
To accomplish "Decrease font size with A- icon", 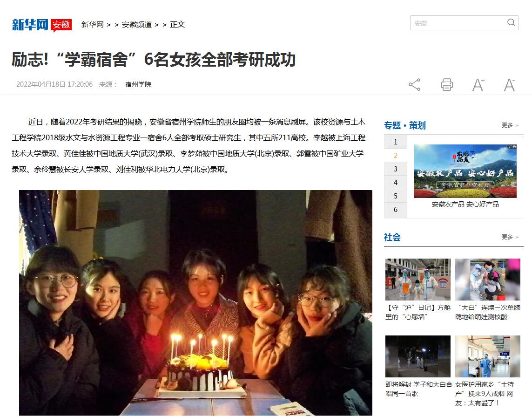I will coord(509,84).
